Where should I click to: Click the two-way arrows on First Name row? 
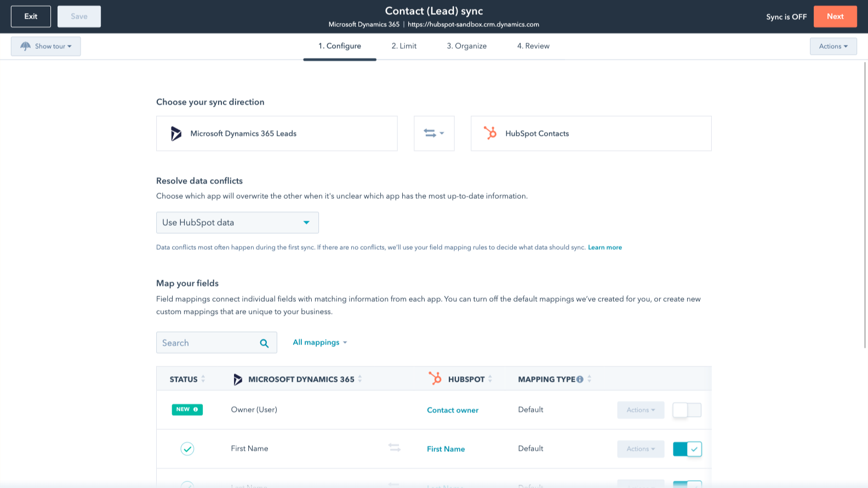(395, 448)
